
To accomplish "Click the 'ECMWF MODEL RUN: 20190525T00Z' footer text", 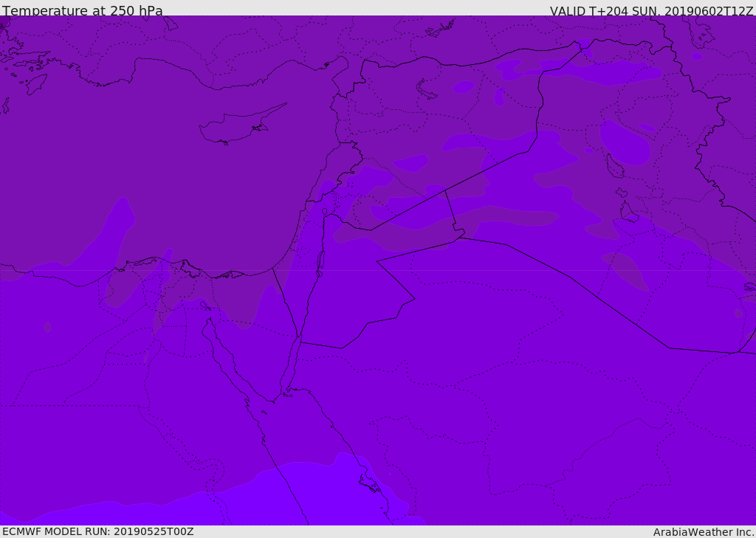I will coord(98,531).
